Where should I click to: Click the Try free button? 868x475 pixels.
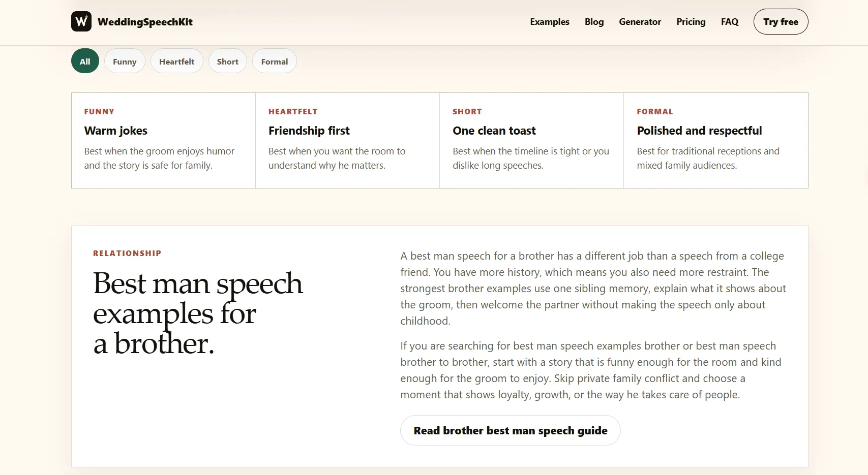click(x=781, y=22)
